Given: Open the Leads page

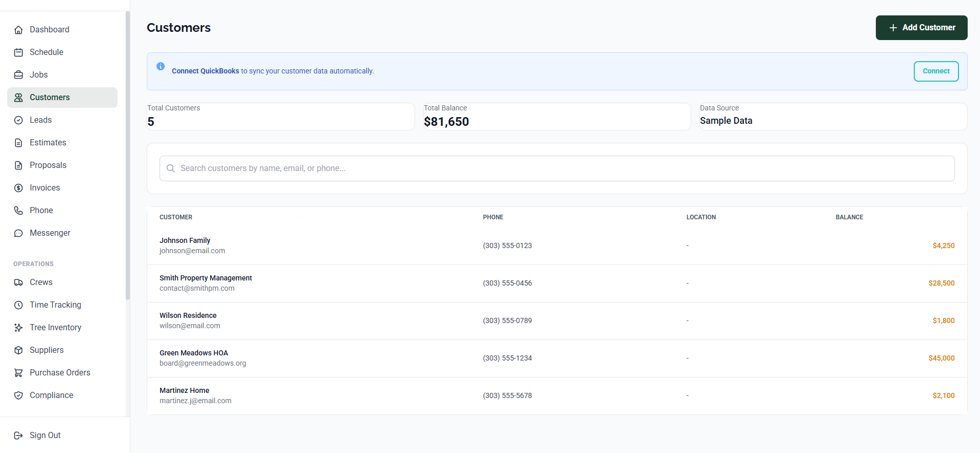Looking at the screenshot, I should point(41,120).
